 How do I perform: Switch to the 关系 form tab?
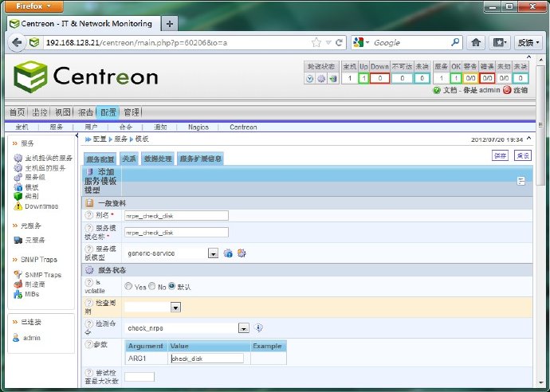point(128,159)
